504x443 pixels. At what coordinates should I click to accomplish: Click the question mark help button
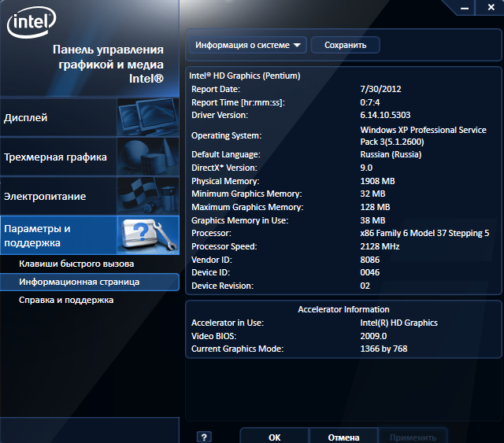click(x=204, y=437)
